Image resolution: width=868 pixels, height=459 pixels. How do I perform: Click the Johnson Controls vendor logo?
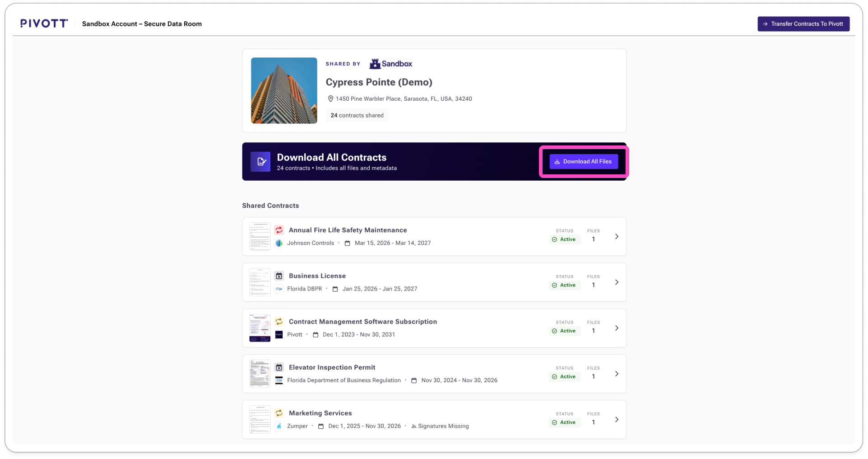coord(279,243)
